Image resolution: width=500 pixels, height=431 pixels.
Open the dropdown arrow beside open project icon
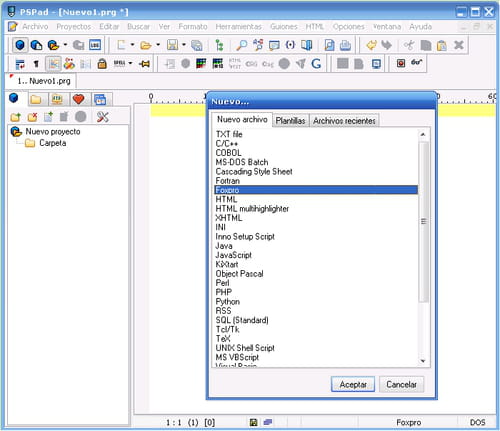65,44
